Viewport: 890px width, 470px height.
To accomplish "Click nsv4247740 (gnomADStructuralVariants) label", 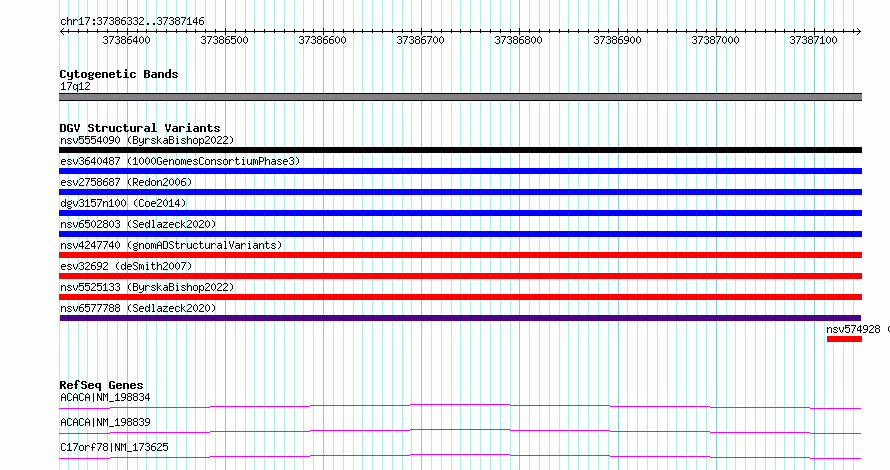I will click(171, 245).
